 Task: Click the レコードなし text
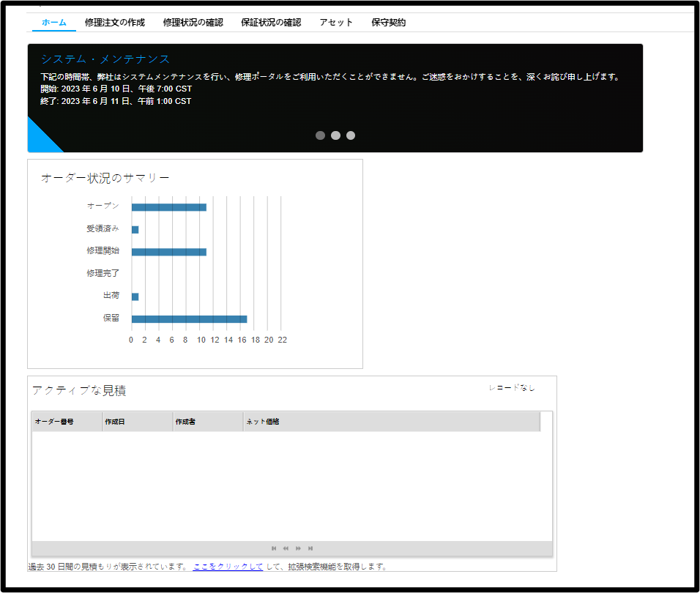512,387
